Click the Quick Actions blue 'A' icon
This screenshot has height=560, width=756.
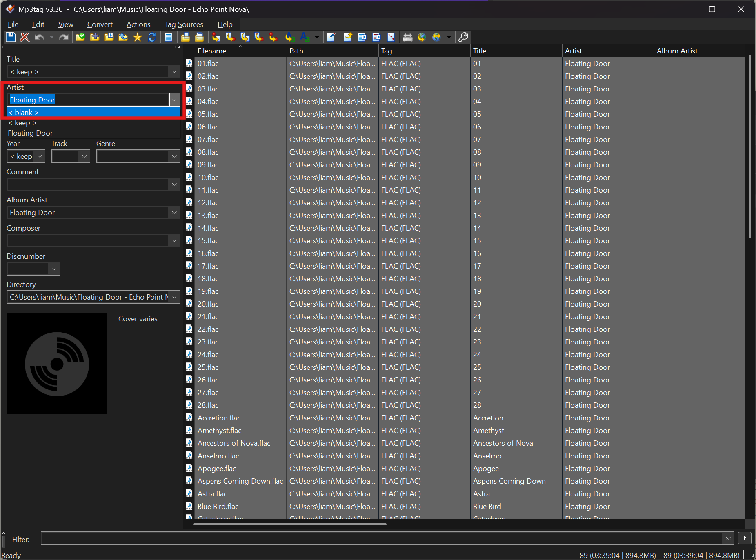tap(305, 37)
